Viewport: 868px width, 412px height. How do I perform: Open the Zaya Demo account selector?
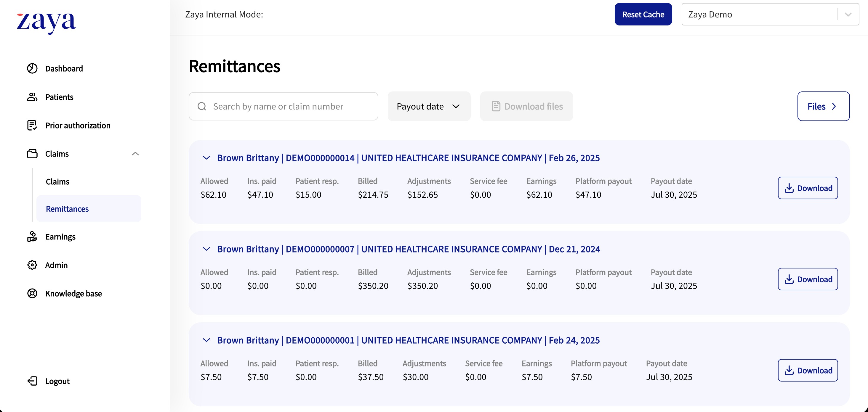point(770,15)
